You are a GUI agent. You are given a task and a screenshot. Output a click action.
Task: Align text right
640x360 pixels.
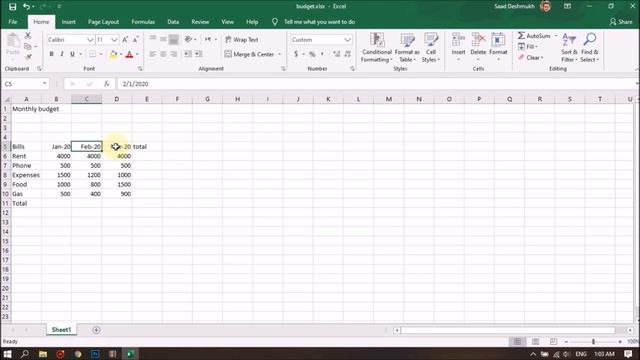point(173,54)
